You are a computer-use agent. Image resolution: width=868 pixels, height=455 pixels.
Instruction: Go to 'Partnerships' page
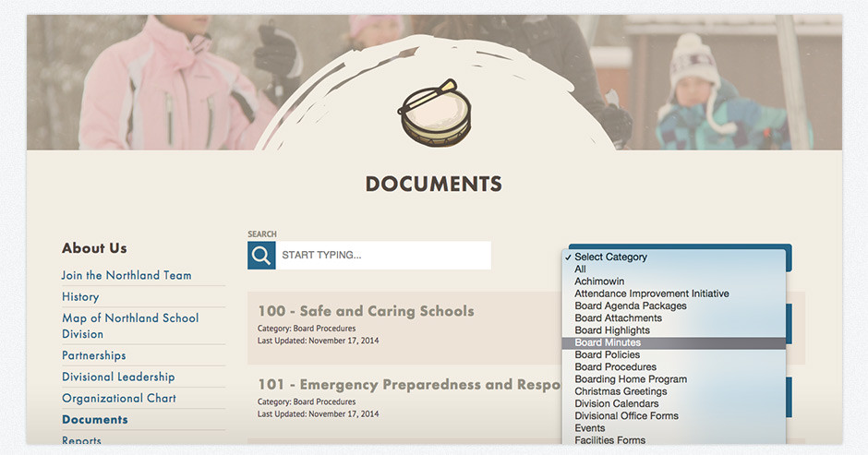point(93,355)
